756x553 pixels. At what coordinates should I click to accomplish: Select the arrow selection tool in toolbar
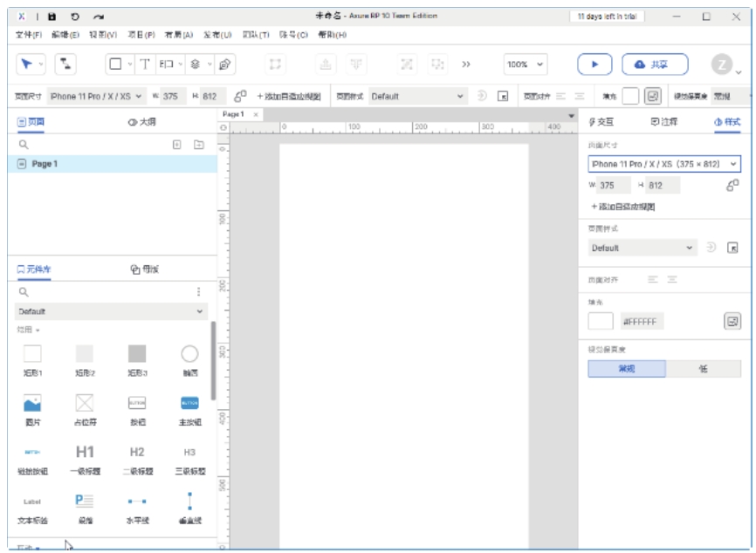point(27,64)
